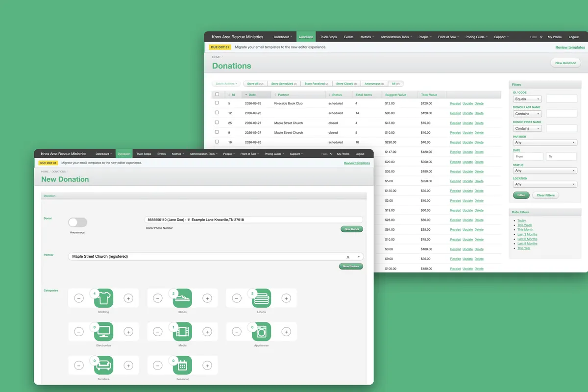Increase Media count with plus button

click(x=207, y=332)
